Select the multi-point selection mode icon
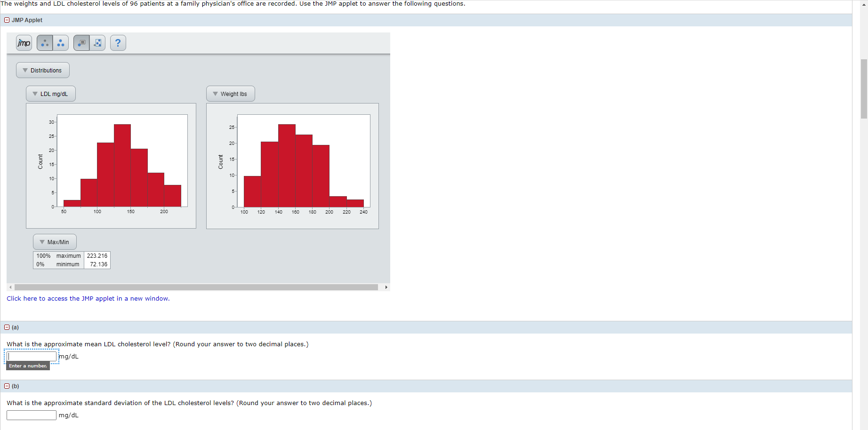This screenshot has height=430, width=868. [x=61, y=43]
